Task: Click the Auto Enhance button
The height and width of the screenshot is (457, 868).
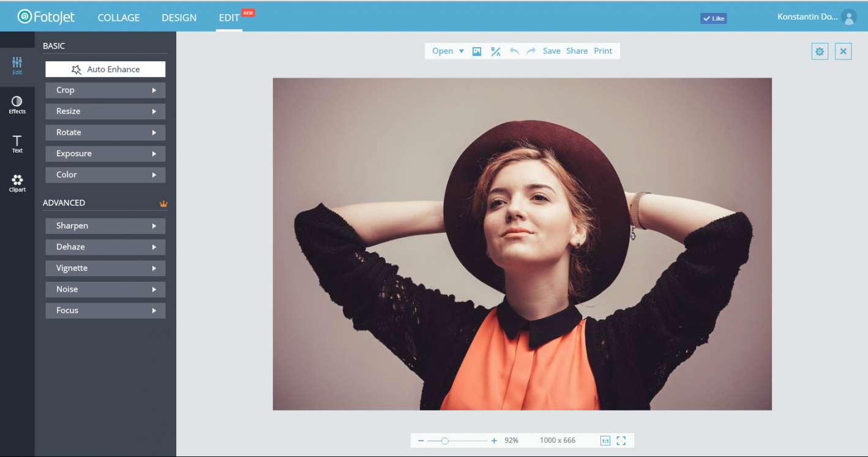Action: point(105,69)
